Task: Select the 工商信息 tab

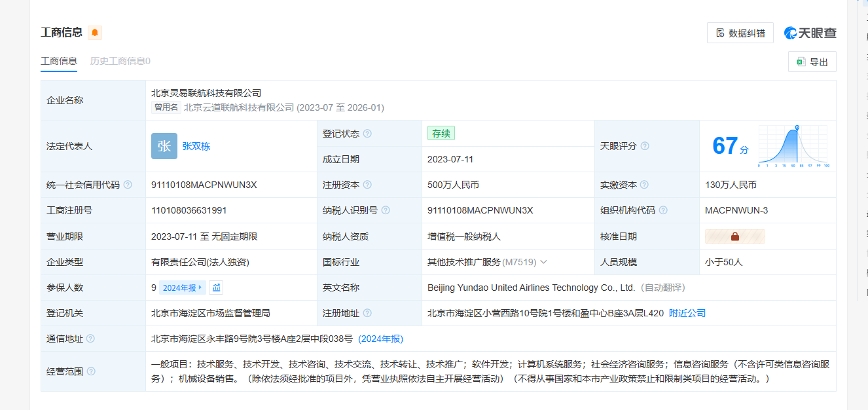Action: click(x=59, y=61)
